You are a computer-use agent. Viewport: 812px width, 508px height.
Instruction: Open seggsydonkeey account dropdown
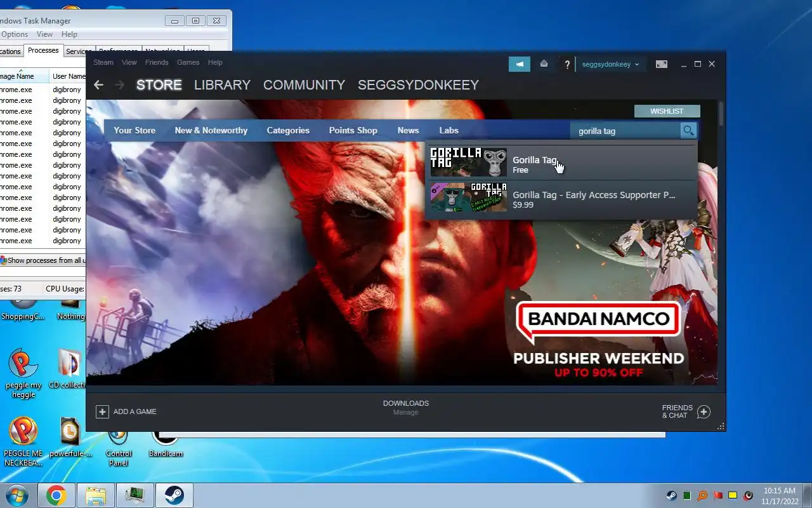pyautogui.click(x=610, y=64)
